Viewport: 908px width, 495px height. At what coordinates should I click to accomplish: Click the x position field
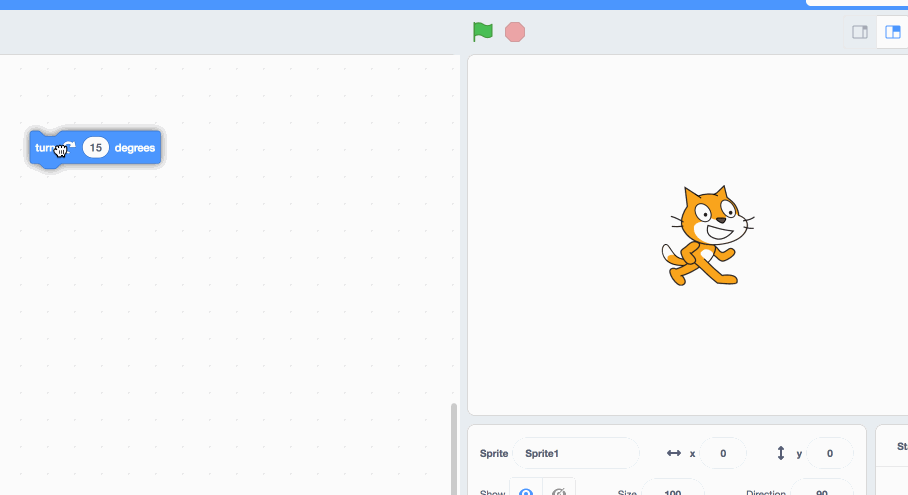coord(723,453)
